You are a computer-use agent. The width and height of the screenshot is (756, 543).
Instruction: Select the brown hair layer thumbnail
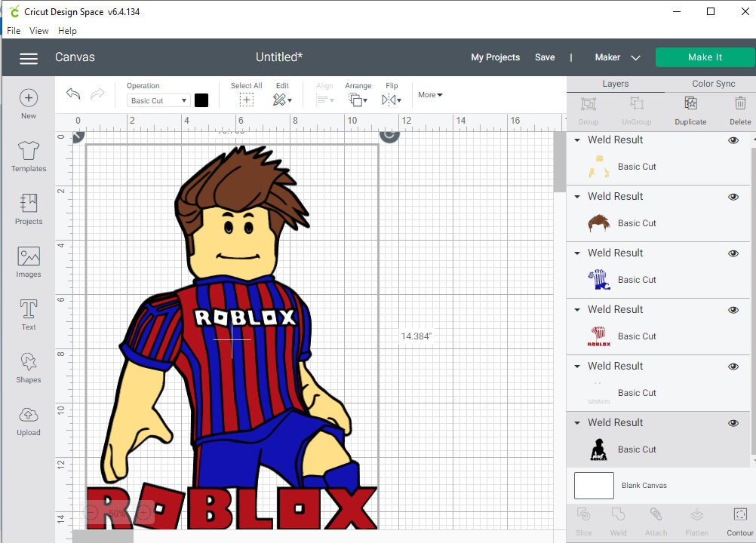point(599,223)
